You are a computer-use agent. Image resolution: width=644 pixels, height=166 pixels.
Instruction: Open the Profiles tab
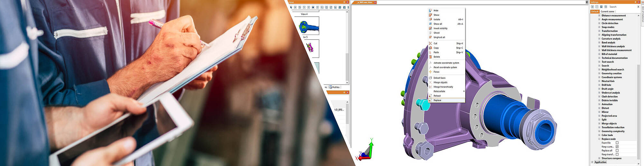tap(334, 87)
